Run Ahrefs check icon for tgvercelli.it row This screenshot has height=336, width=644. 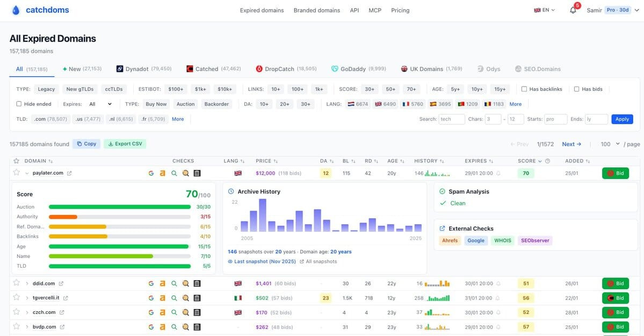[163, 298]
